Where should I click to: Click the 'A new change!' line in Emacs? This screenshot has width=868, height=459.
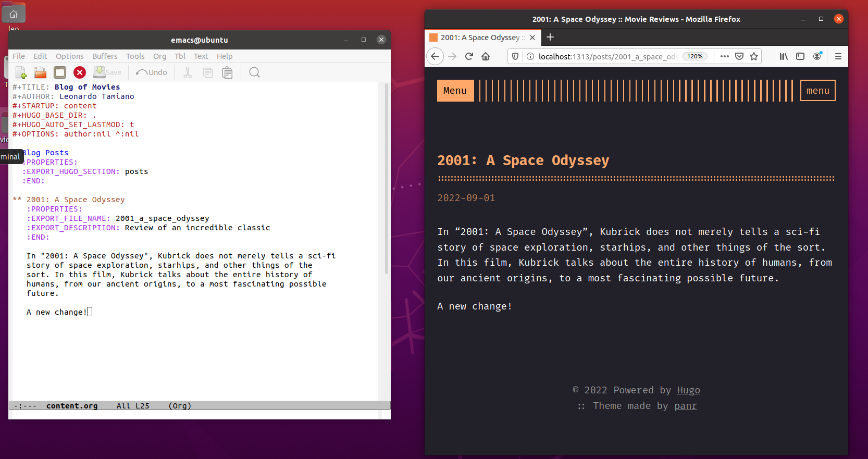tap(57, 312)
